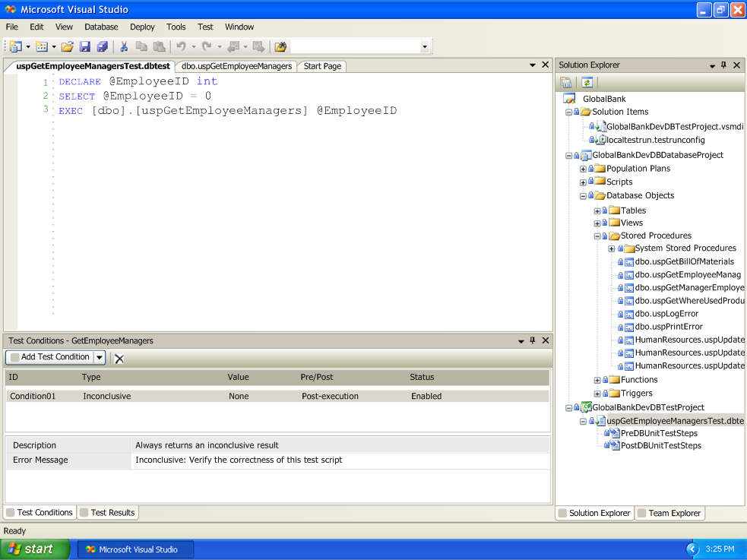Open the File menu

[x=12, y=27]
